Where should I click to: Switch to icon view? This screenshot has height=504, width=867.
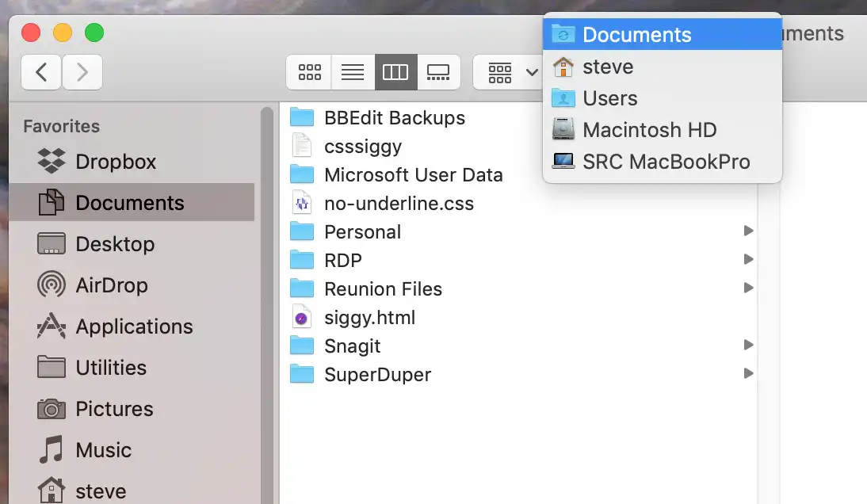click(x=308, y=72)
